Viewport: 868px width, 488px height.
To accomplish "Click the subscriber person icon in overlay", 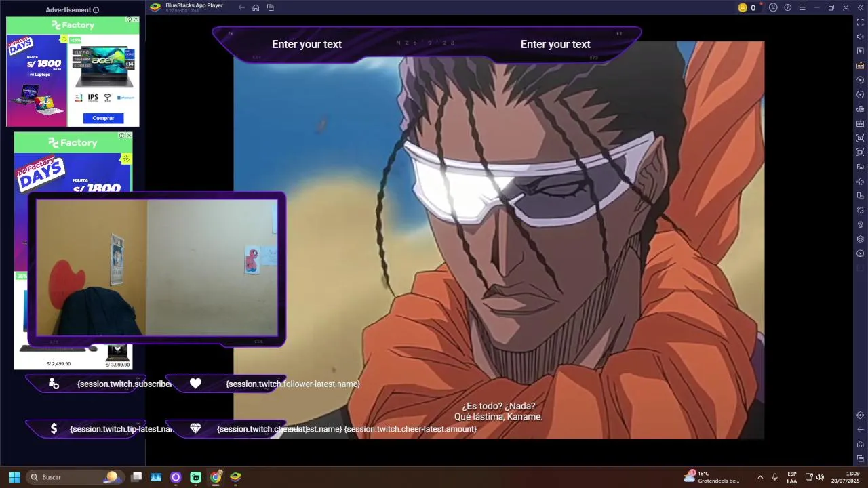I will point(54,384).
